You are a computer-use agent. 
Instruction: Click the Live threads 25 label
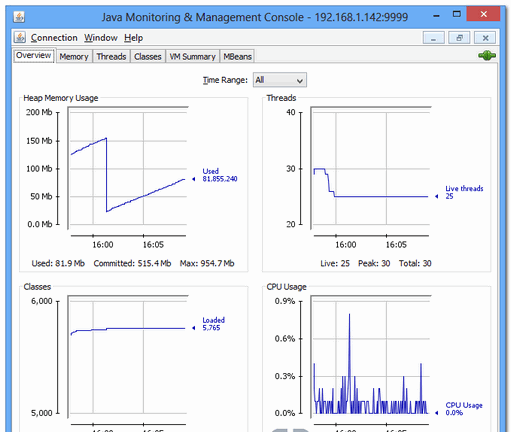(464, 192)
